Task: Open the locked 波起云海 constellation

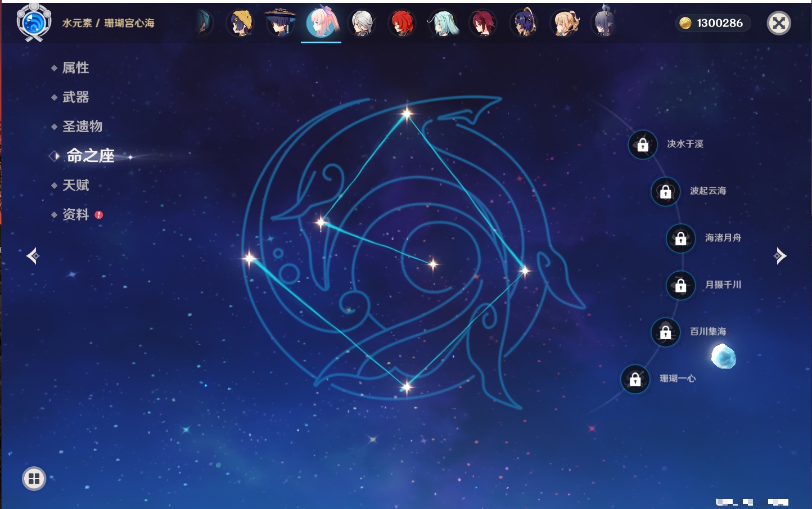Action: click(665, 191)
